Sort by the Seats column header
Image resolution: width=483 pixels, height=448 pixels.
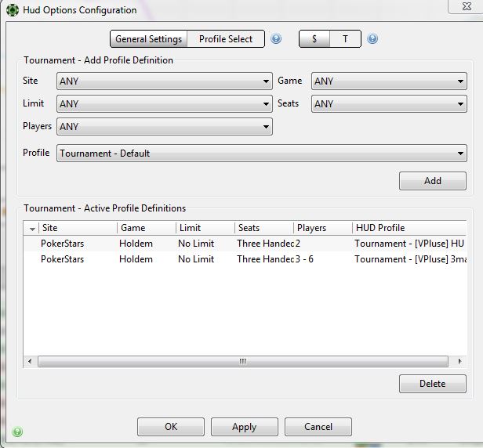[x=264, y=228]
